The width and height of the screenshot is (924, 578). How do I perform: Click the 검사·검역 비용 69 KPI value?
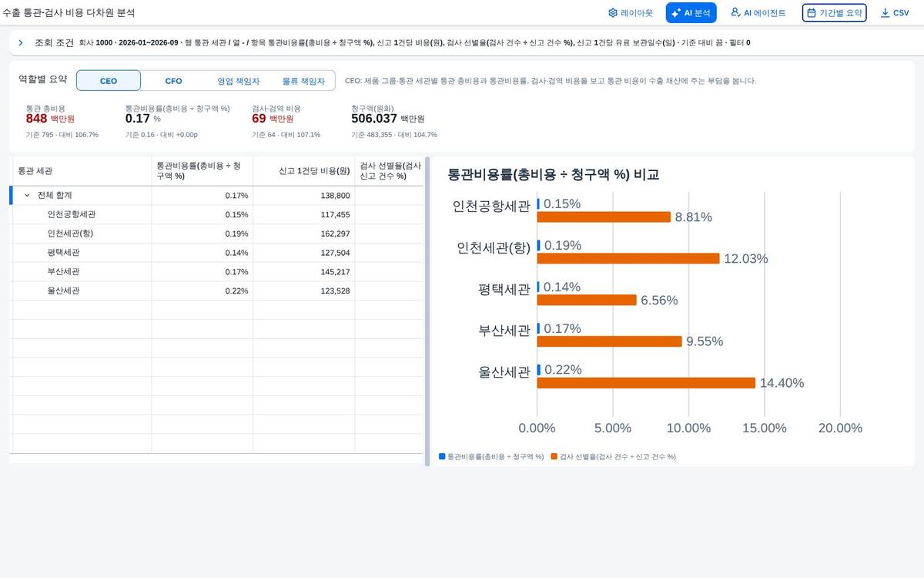259,119
